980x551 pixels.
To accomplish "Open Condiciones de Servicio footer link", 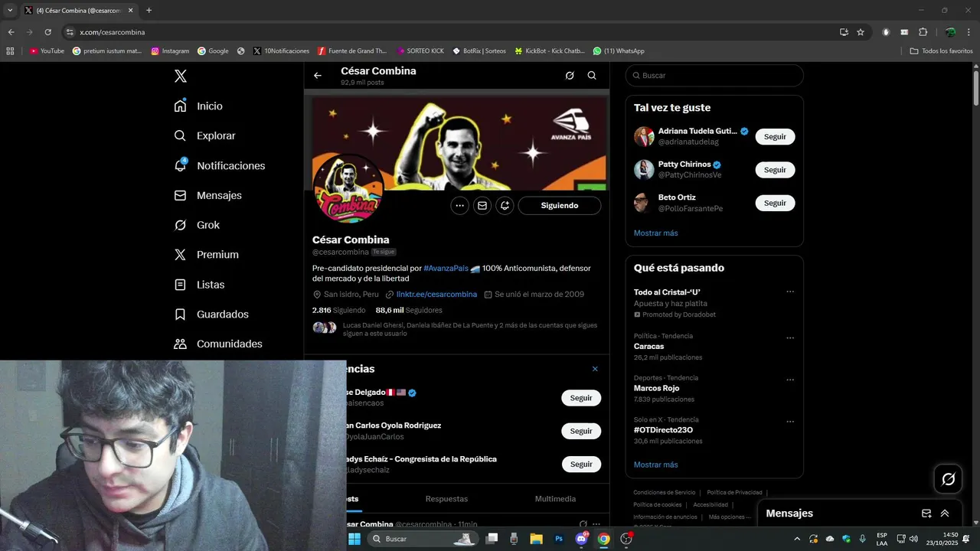I will pyautogui.click(x=664, y=492).
